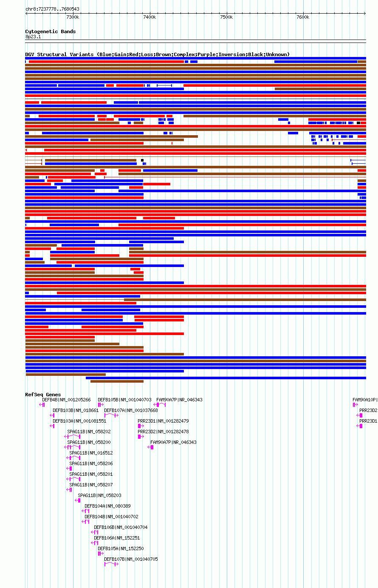Viewport: 378px width, 588px height.
Task: Click the DEFB106B gene glyph under its label
Action: click(x=95, y=532)
